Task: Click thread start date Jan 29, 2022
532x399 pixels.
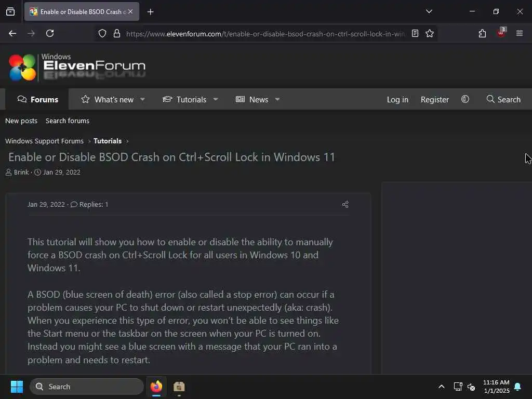Action: pyautogui.click(x=62, y=172)
